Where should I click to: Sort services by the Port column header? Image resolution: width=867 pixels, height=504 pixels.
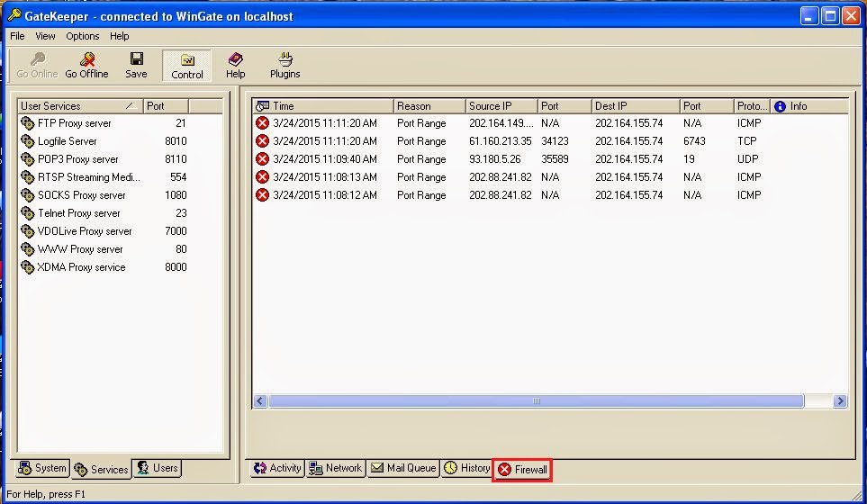[166, 106]
